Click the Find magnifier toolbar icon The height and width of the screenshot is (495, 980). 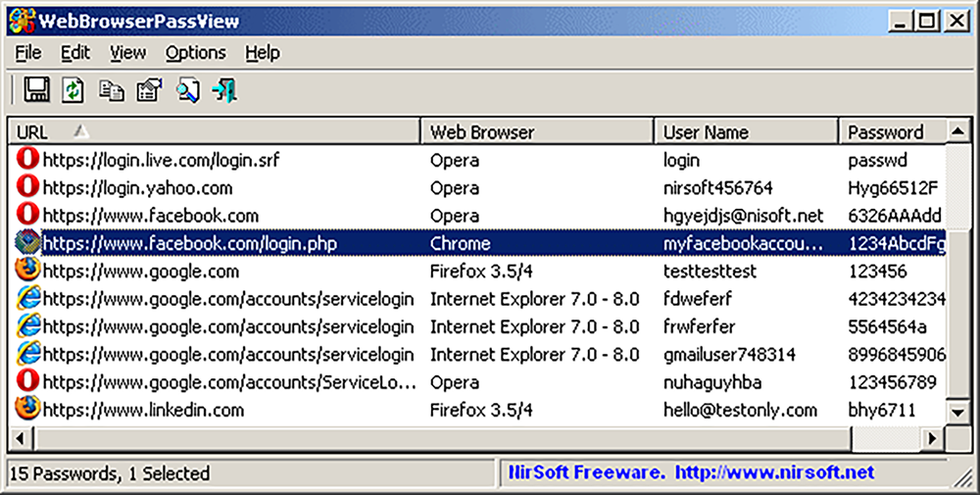(x=187, y=90)
